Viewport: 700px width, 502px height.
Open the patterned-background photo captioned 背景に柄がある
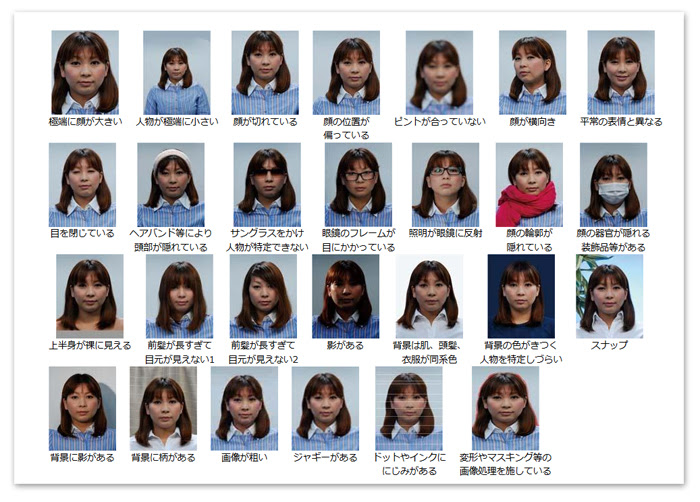click(163, 408)
